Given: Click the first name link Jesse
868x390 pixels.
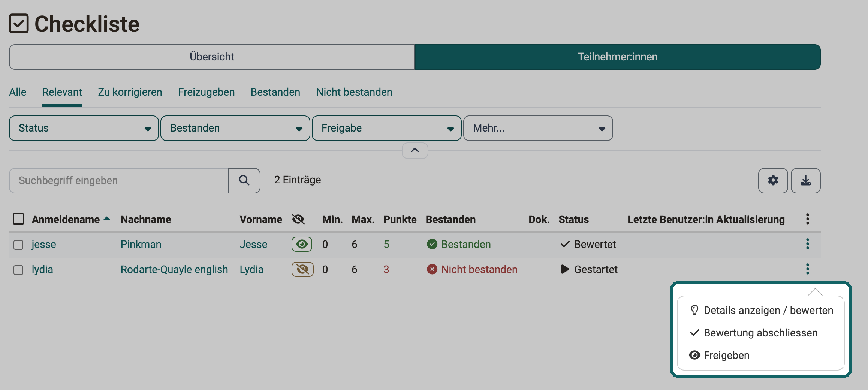Looking at the screenshot, I should coord(254,244).
